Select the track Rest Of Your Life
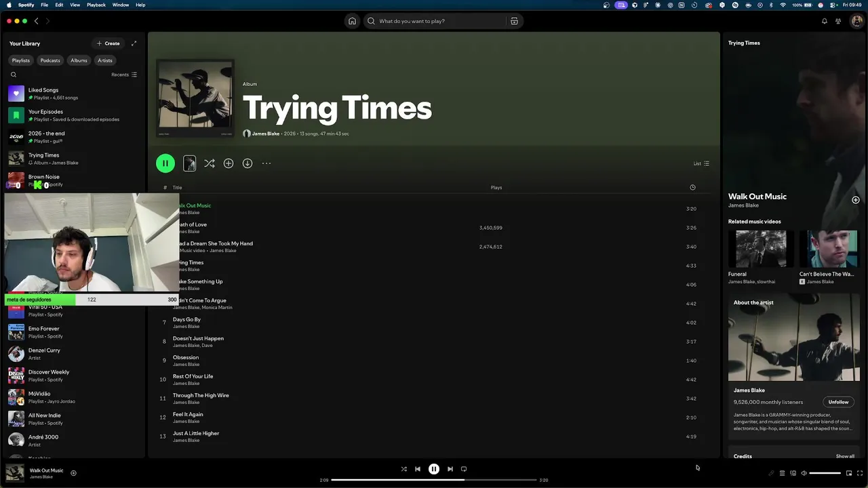This screenshot has height=488, width=868. tap(434, 380)
